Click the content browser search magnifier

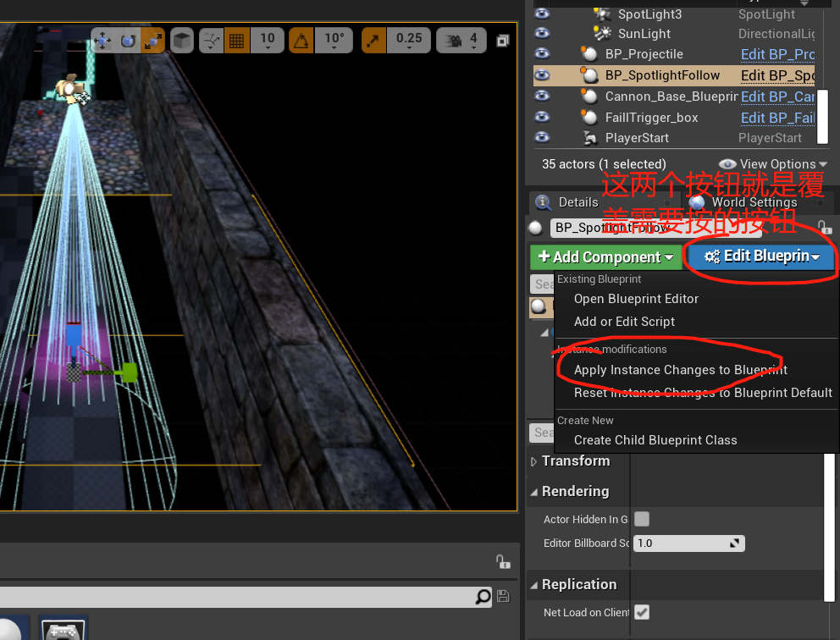tap(483, 596)
